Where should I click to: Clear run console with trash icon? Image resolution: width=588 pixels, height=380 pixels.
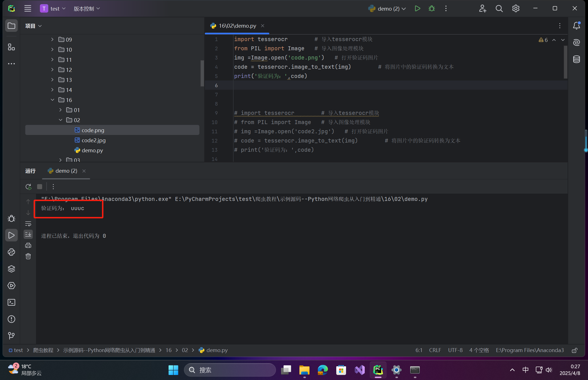pyautogui.click(x=28, y=256)
